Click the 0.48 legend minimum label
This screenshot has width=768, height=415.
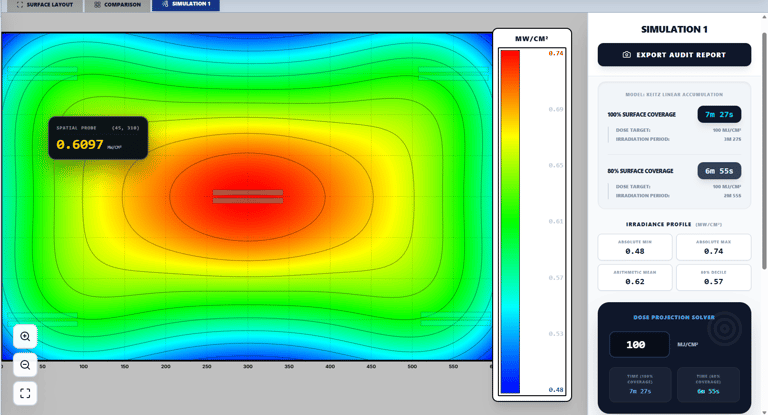556,390
